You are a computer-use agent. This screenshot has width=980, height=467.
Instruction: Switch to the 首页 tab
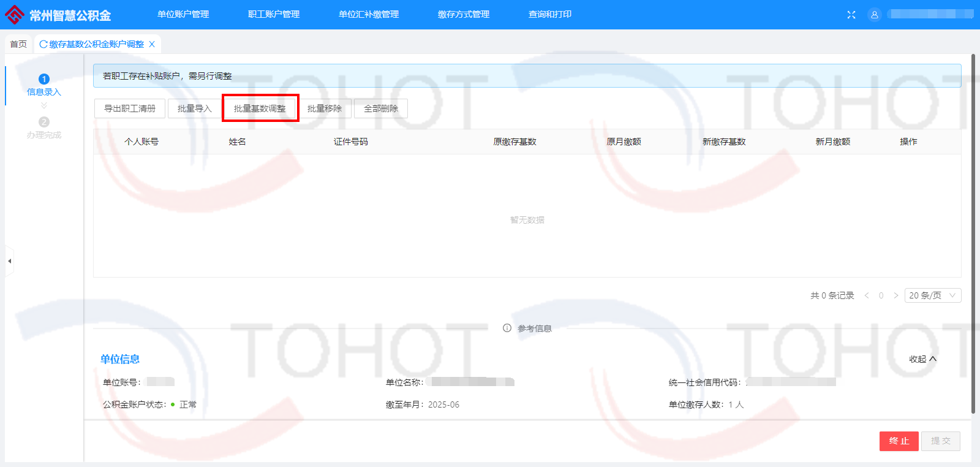18,44
